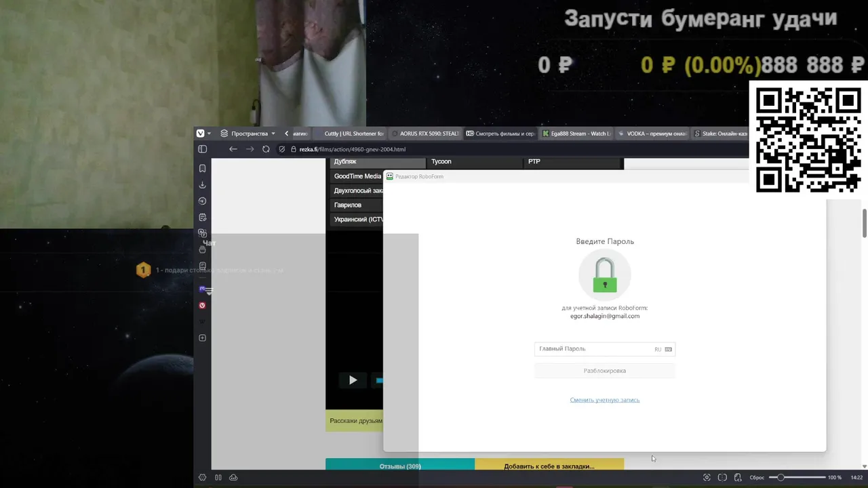Select the Tycoon translation option

pyautogui.click(x=475, y=162)
